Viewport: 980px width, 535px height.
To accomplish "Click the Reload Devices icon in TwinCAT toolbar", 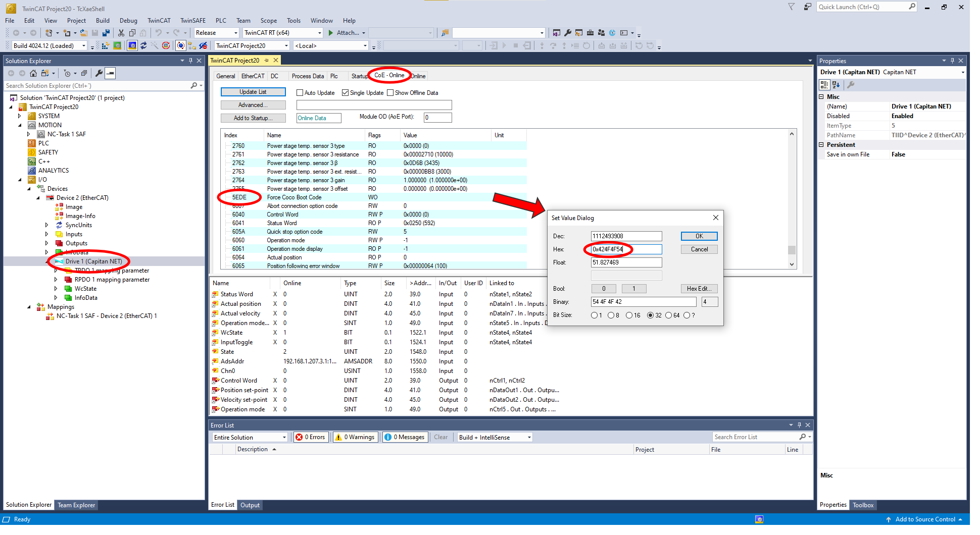I will click(x=143, y=46).
